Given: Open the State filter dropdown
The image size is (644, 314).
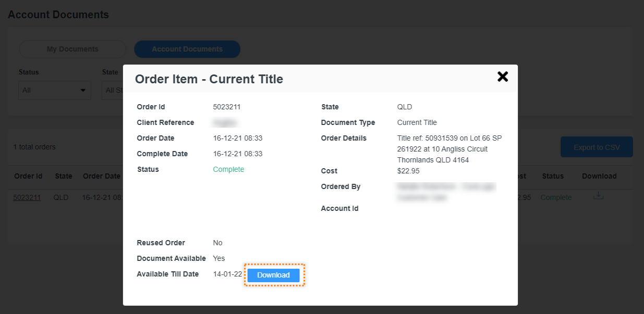Looking at the screenshot, I should point(112,90).
